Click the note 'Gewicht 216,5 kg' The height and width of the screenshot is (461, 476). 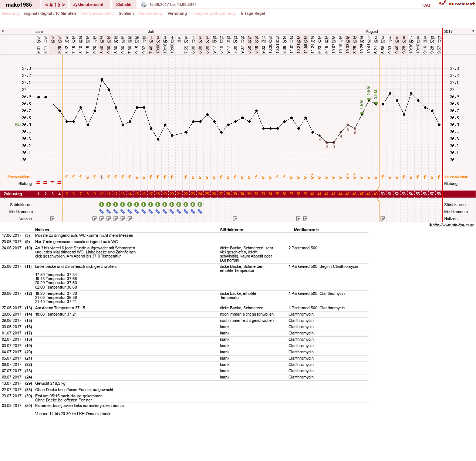(x=50, y=383)
